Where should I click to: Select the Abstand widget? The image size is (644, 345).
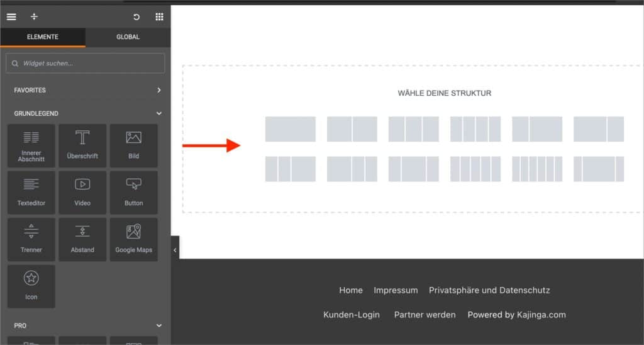82,240
